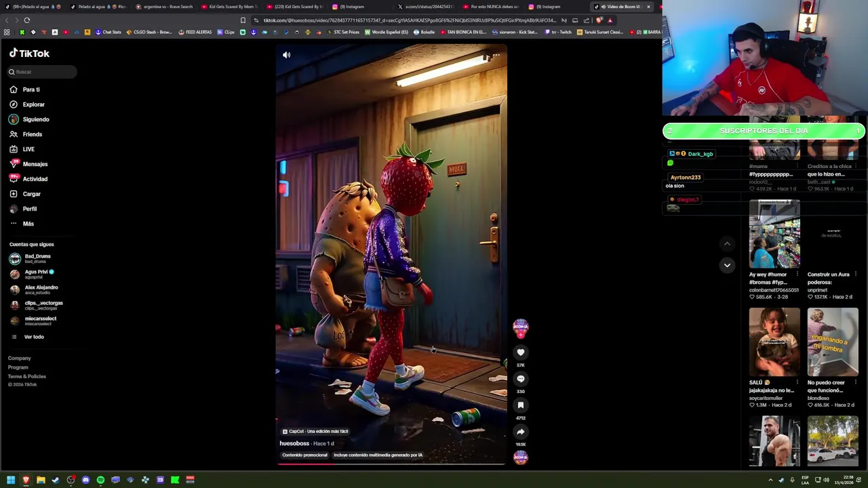Bookmark this page in address bar
The width and height of the screenshot is (868, 488).
pos(243,20)
